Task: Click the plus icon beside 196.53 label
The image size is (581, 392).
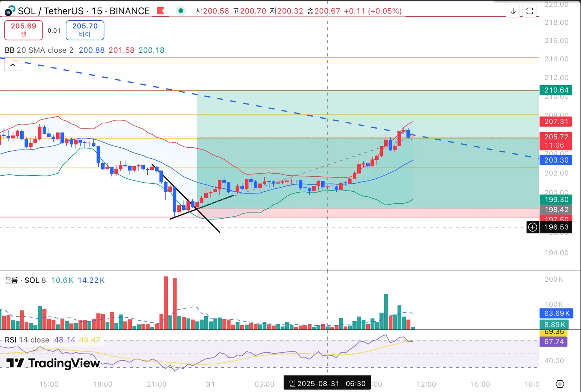Action: pyautogui.click(x=532, y=227)
